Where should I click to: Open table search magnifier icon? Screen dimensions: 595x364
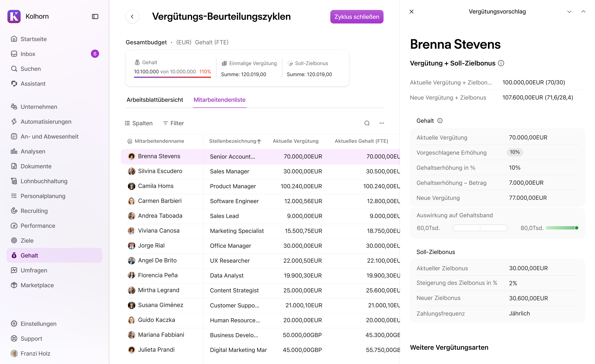(367, 123)
